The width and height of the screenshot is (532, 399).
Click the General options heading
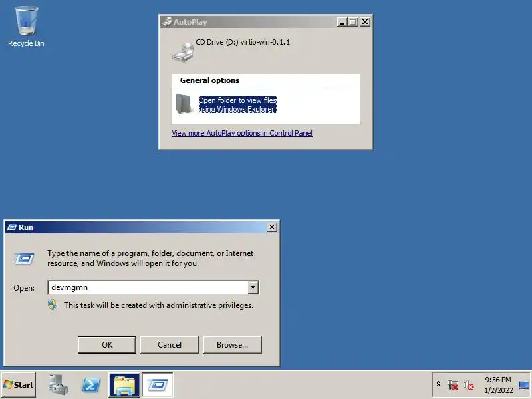pyautogui.click(x=209, y=80)
